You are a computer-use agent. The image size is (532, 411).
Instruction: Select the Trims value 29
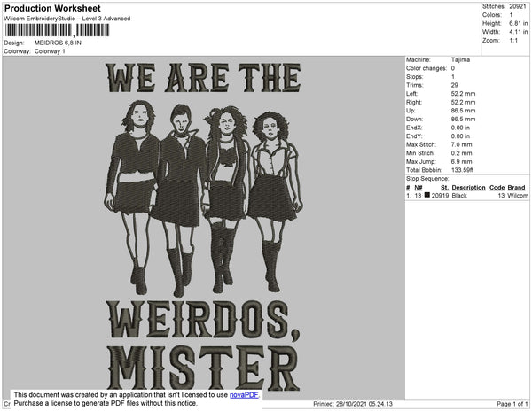454,85
